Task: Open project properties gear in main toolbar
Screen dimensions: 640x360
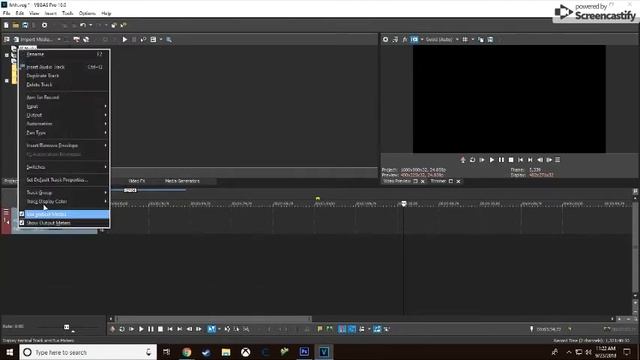Action: point(44,25)
